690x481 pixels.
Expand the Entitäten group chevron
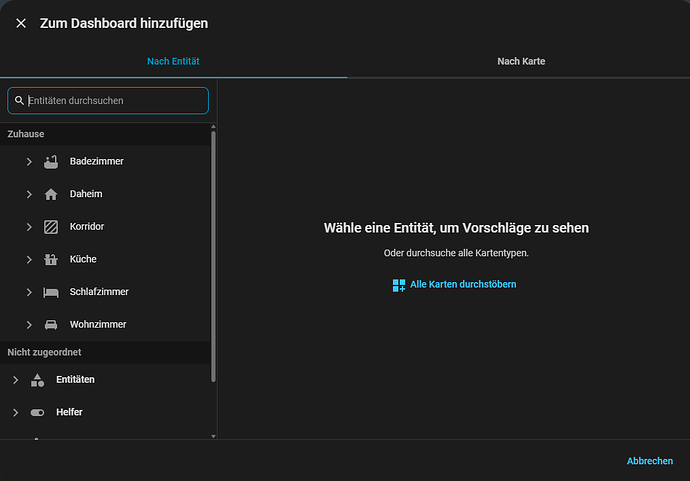click(x=15, y=379)
